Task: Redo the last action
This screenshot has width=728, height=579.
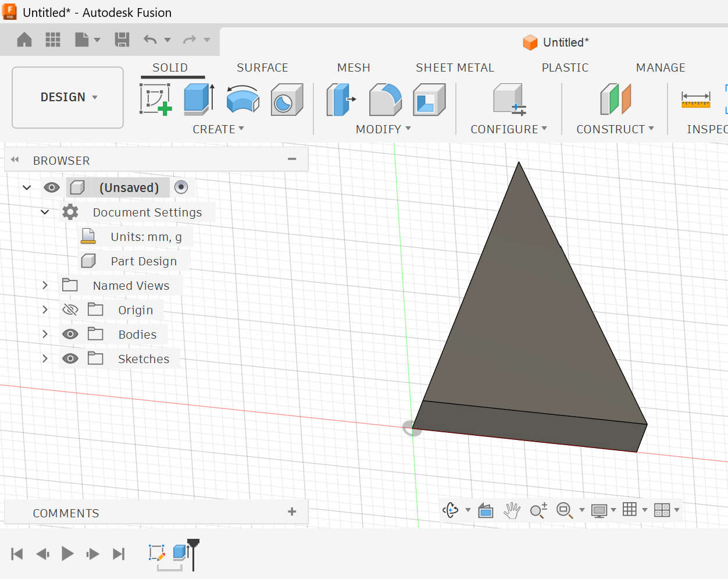Action: click(x=190, y=40)
